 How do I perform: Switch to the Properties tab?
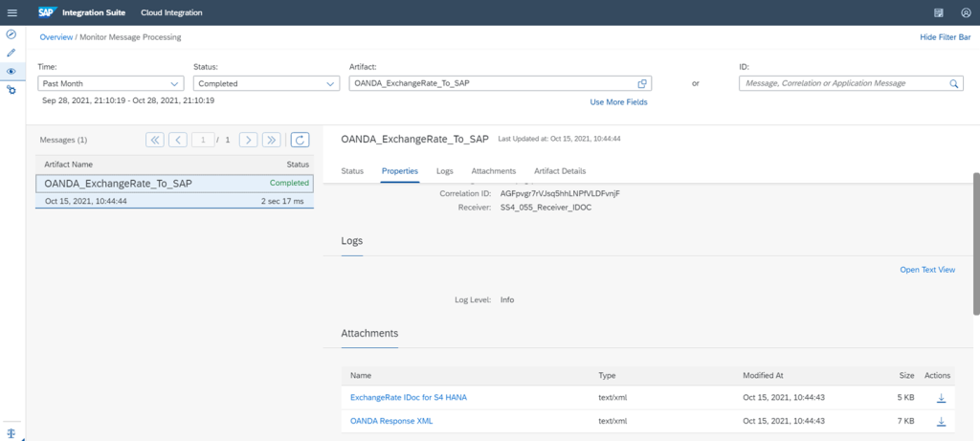click(x=400, y=171)
